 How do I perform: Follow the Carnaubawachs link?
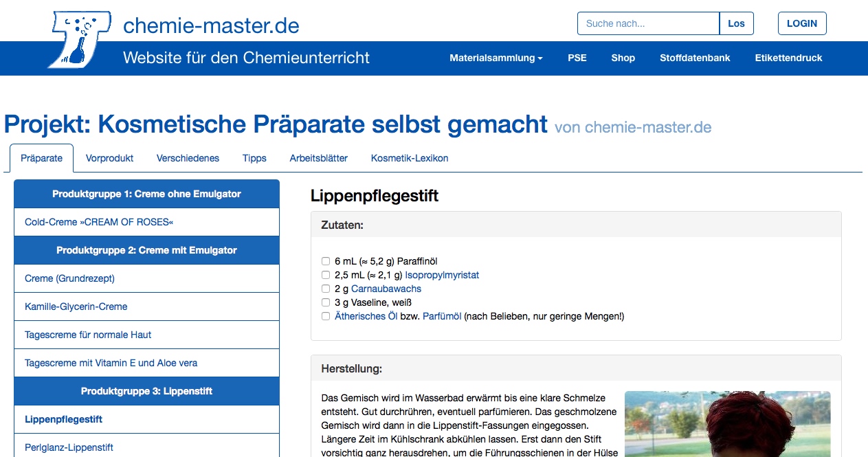[x=386, y=289]
